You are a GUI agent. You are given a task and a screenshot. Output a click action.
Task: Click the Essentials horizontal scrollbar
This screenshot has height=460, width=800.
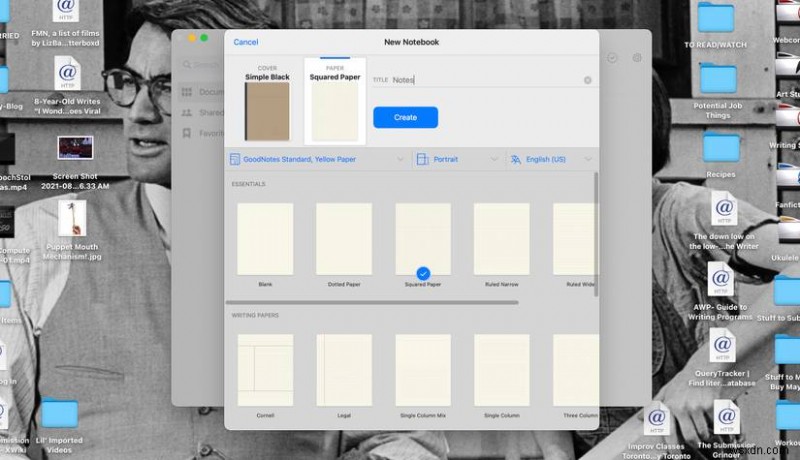point(372,302)
